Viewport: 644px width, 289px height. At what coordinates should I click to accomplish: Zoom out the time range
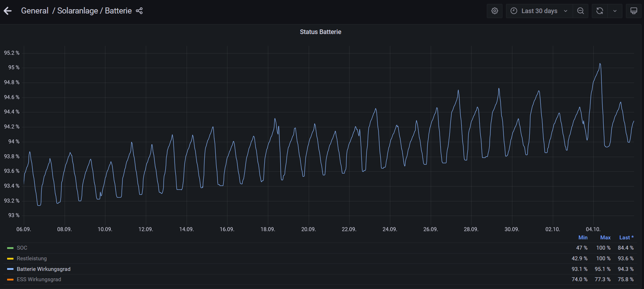coord(580,11)
